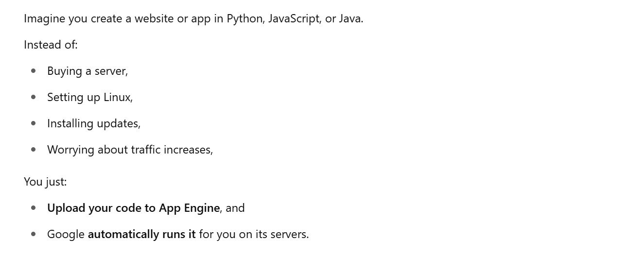Click the word "Google" in the last bullet
The image size is (644, 257).
66,234
